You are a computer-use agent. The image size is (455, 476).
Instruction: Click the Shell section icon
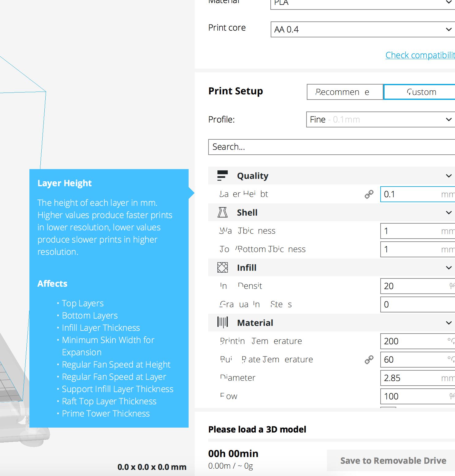tap(223, 212)
